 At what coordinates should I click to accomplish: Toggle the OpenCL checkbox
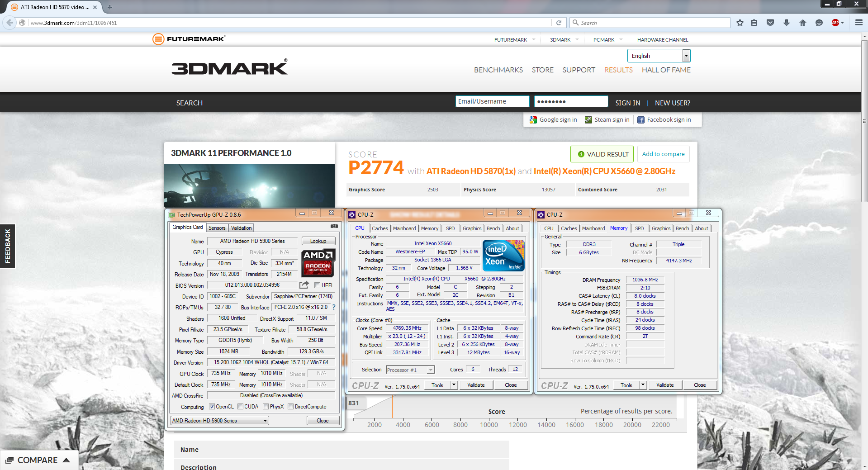click(212, 407)
